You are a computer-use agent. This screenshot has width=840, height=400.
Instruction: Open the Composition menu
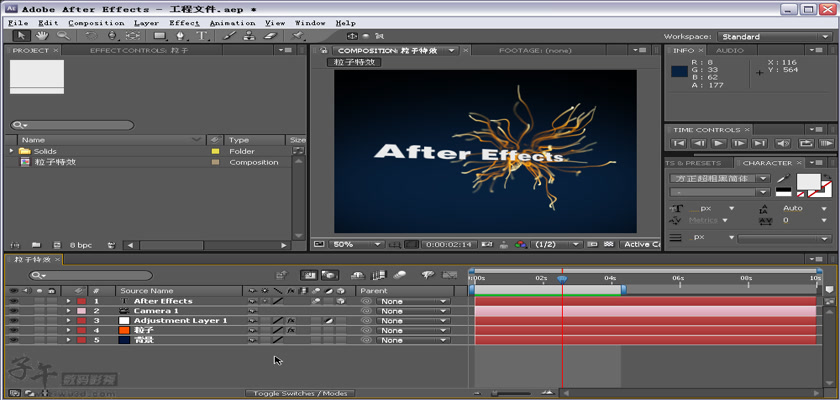[x=96, y=23]
